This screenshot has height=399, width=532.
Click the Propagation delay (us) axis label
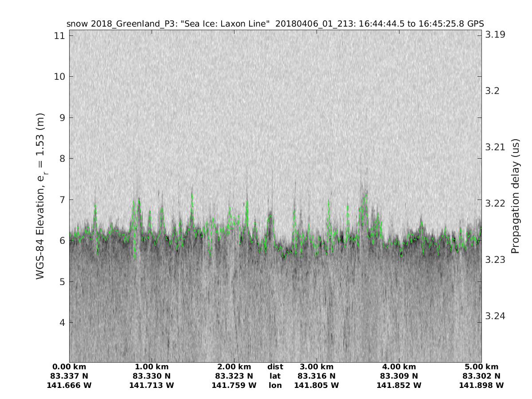515,196
